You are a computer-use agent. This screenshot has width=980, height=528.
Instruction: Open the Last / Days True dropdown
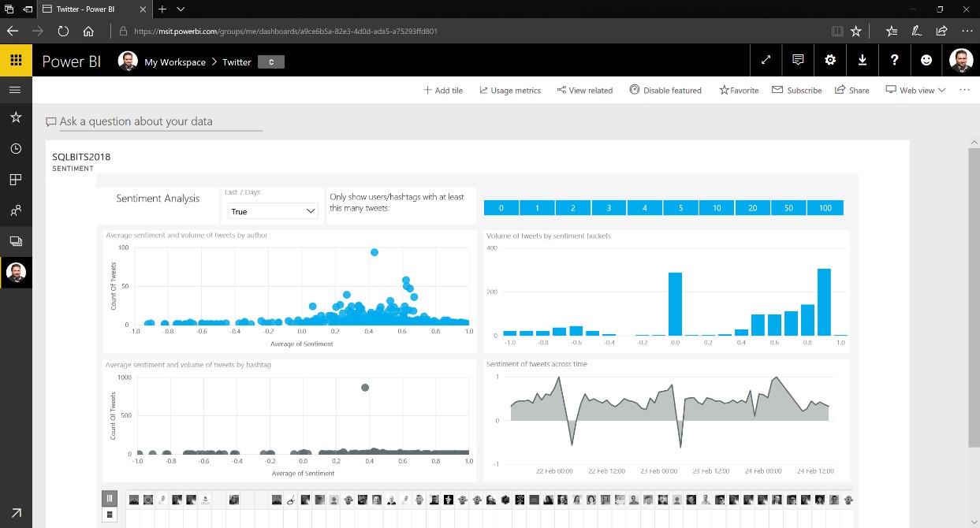click(272, 211)
